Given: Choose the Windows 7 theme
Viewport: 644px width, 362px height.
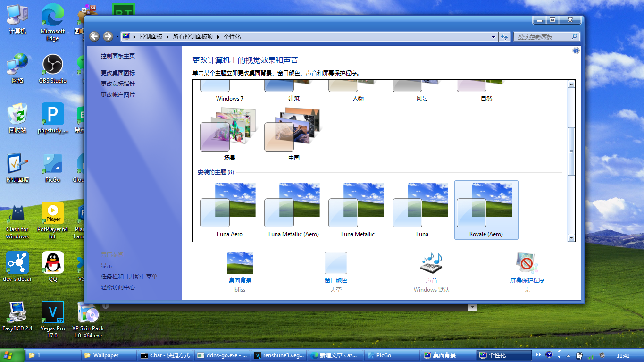Looking at the screenshot, I should (x=229, y=92).
